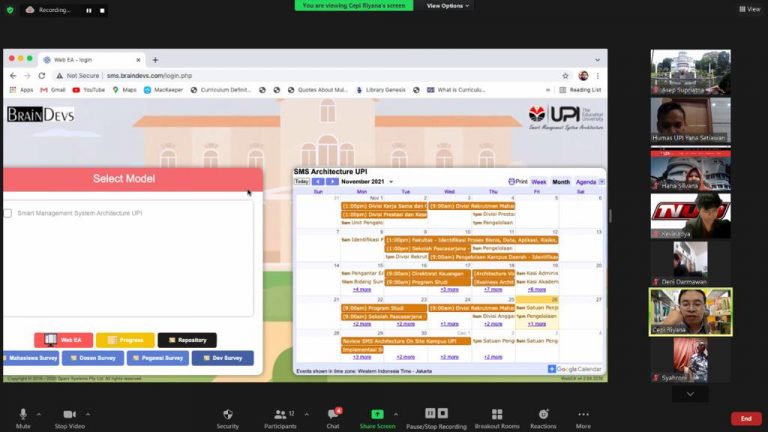
Task: Open the calendar list dropdown arrow beside Agenda
Action: [x=601, y=182]
